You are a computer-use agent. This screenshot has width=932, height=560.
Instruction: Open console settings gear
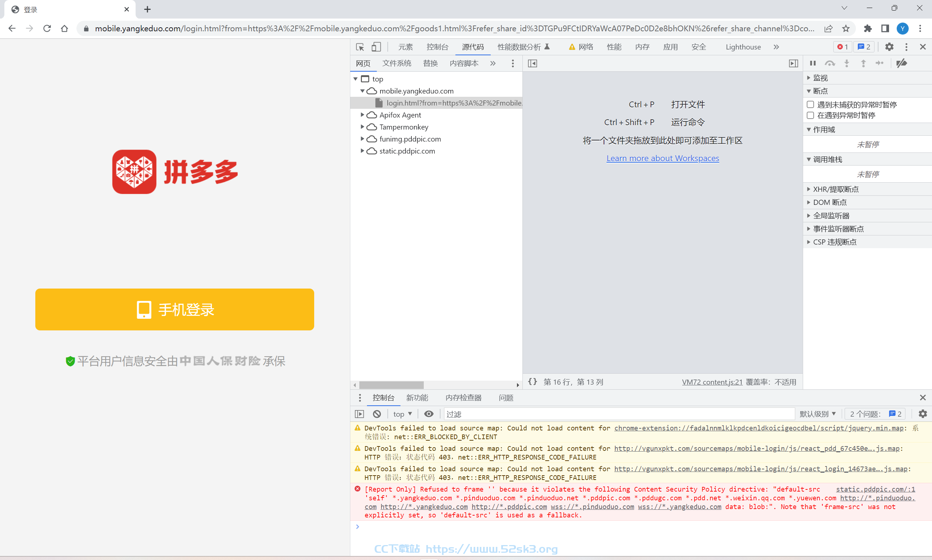point(923,414)
